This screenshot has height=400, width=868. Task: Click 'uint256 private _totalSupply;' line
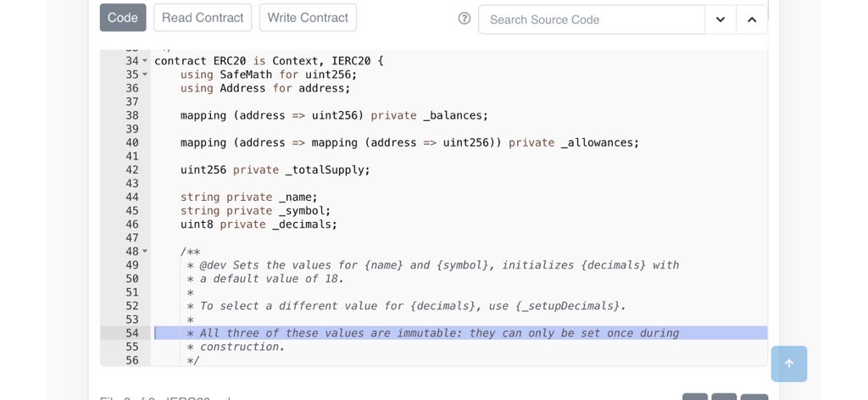tap(275, 169)
